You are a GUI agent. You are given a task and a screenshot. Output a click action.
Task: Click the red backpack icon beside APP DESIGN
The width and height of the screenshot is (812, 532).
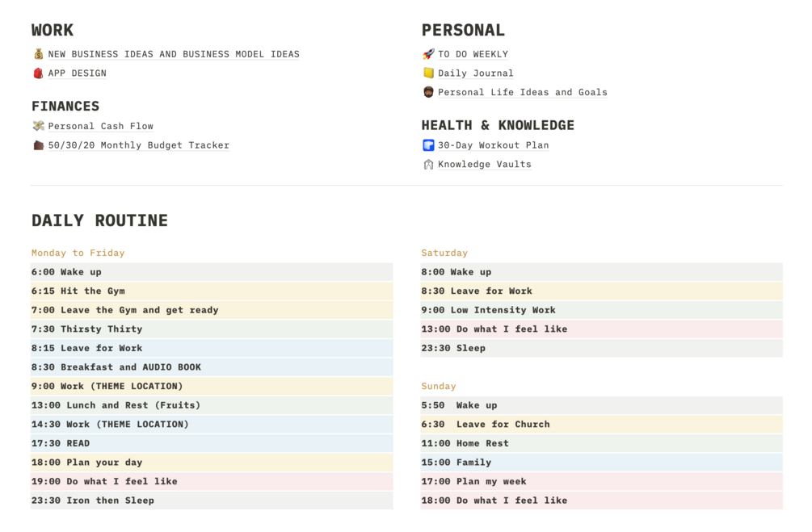(38, 73)
